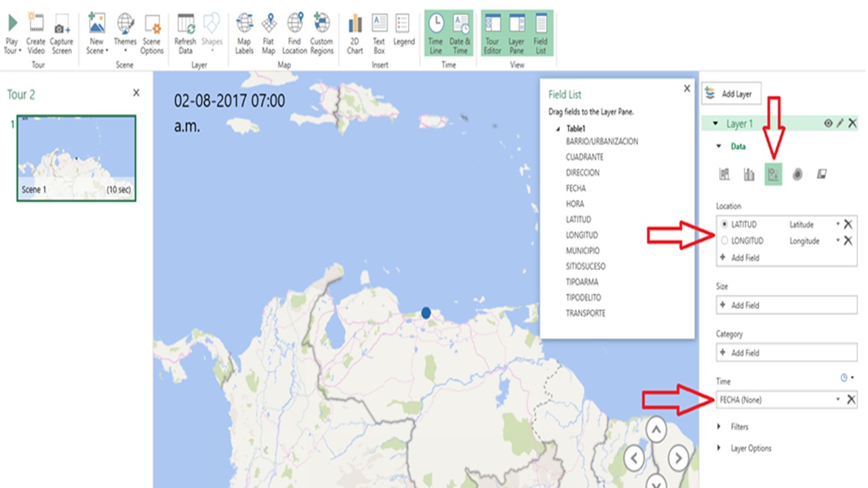This screenshot has height=488, width=868.
Task: Open the FECHA time field dropdown
Action: tap(838, 400)
